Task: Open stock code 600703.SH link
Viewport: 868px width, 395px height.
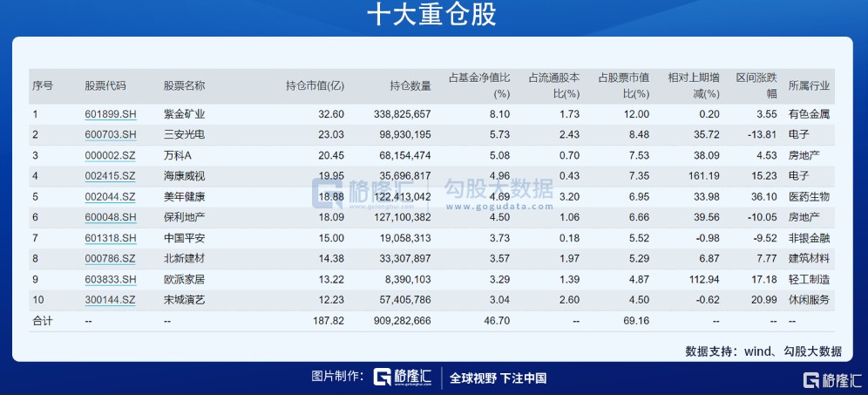Action: tap(111, 134)
